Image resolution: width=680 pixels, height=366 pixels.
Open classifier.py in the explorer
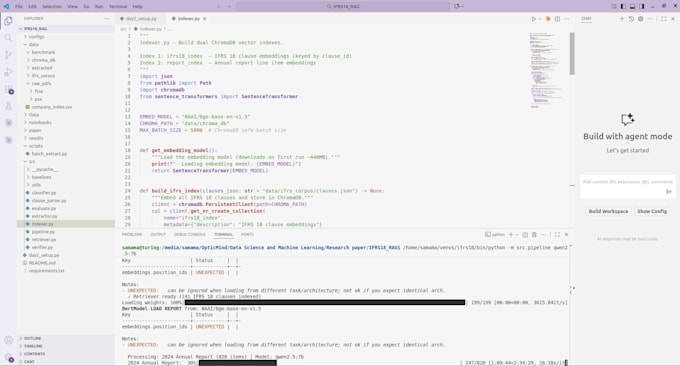pyautogui.click(x=44, y=193)
